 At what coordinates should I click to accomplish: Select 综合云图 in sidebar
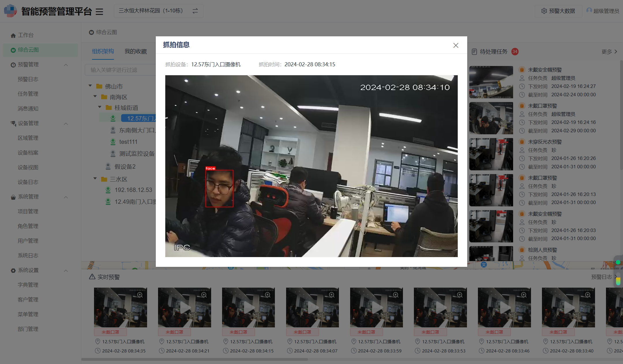(40, 50)
